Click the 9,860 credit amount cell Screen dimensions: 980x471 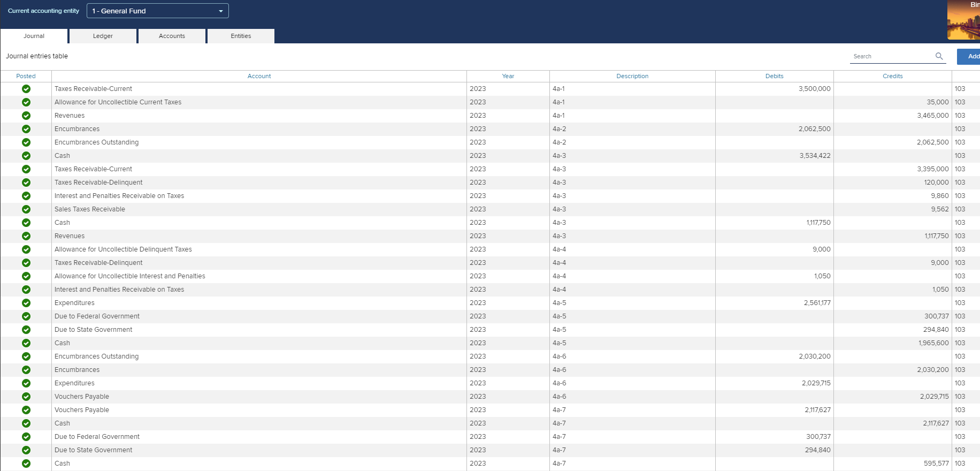893,196
